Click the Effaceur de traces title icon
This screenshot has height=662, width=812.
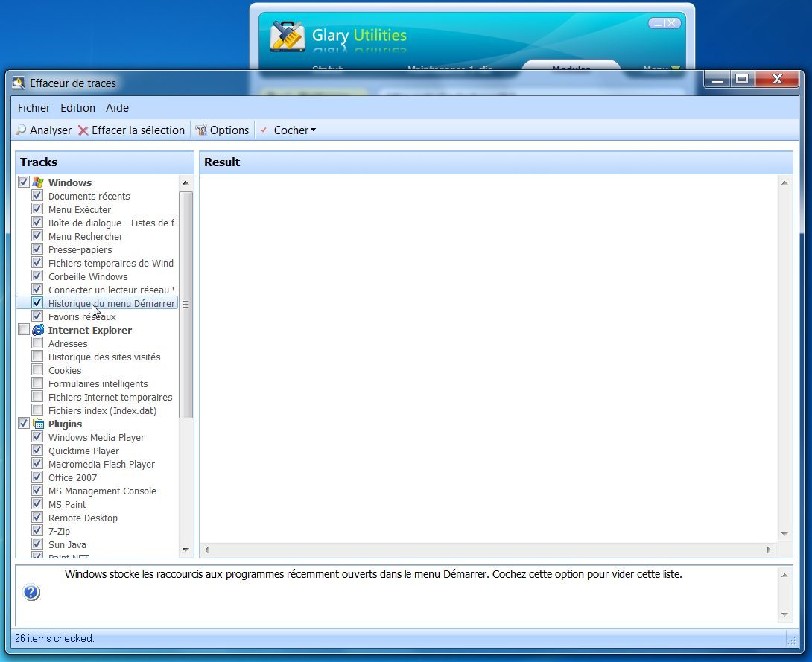[x=19, y=83]
